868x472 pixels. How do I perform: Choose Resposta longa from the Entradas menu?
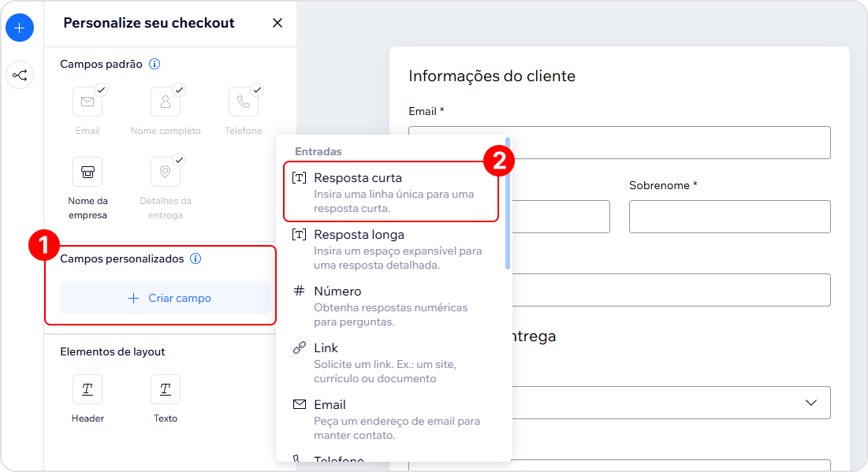pos(391,249)
